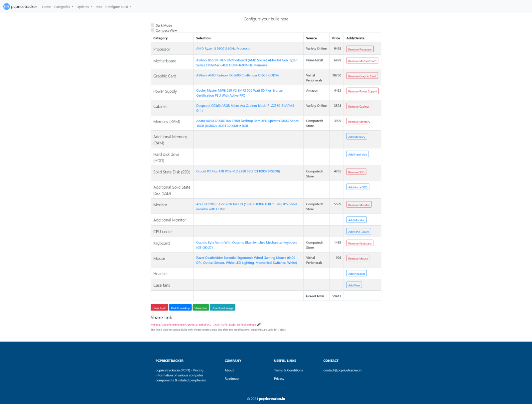Viewport: 532px width, 404px height.
Task: Remove the Cabinet from build
Action: 359,106
